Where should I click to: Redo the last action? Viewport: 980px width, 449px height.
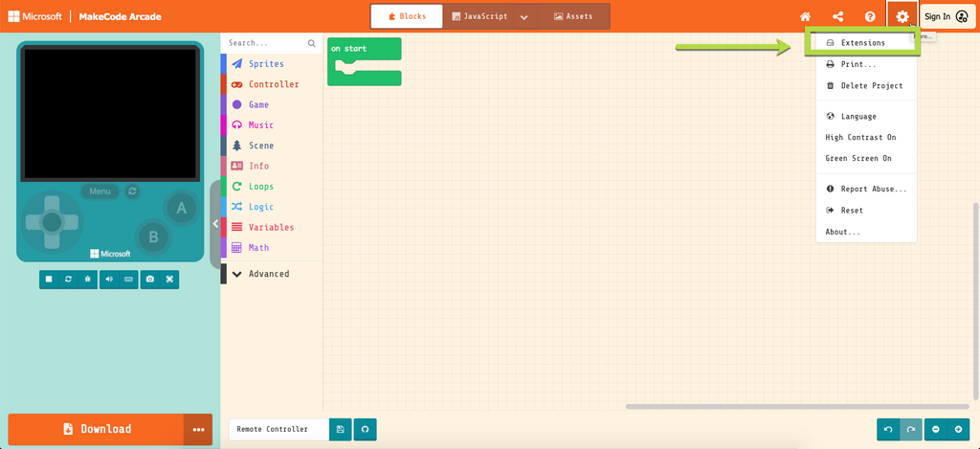tap(911, 430)
